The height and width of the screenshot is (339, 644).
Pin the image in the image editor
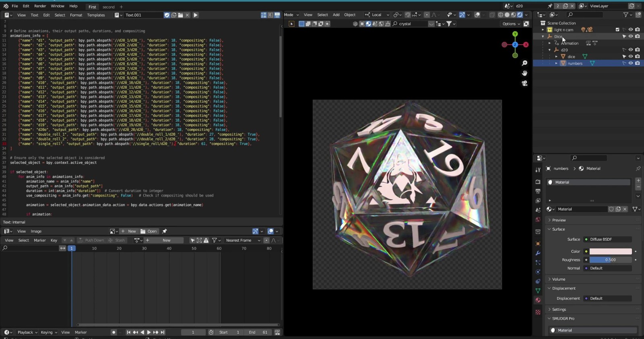coord(164,231)
